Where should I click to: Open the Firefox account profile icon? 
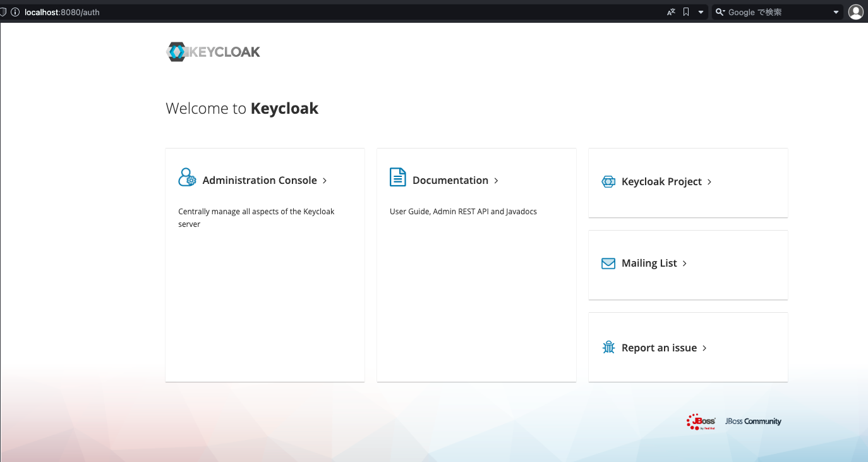click(x=856, y=11)
